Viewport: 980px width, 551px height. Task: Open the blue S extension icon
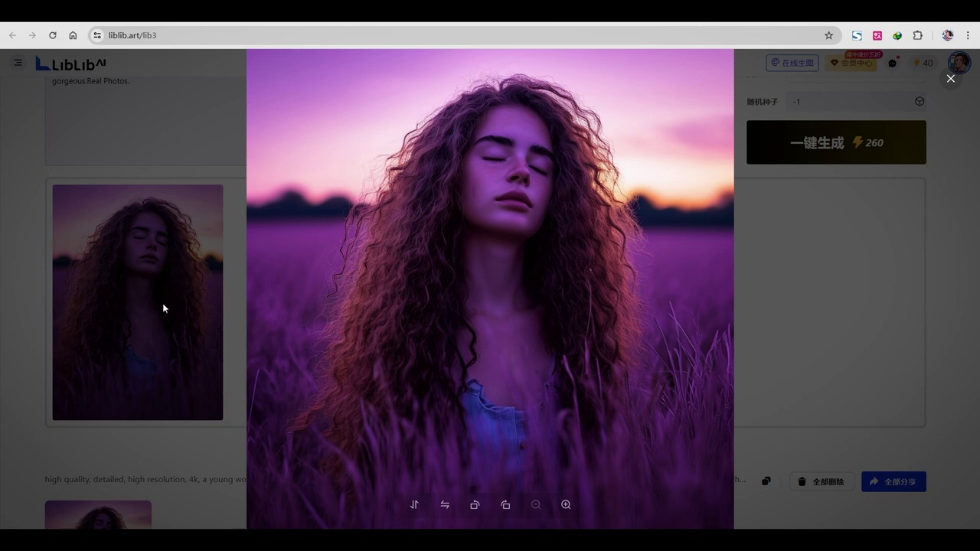coord(857,35)
